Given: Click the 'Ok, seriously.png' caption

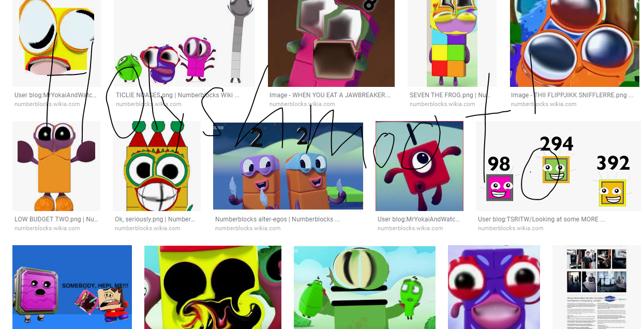Looking at the screenshot, I should 155,219.
